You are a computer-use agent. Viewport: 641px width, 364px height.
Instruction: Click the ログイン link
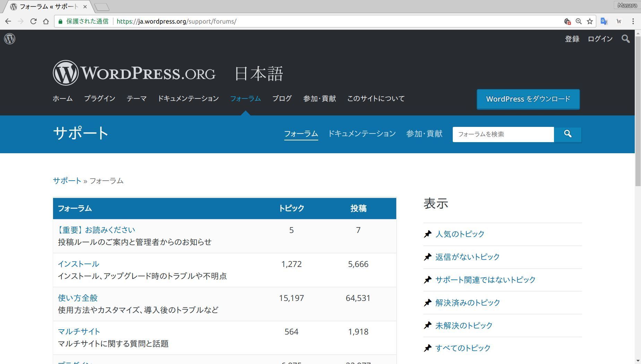pyautogui.click(x=600, y=39)
